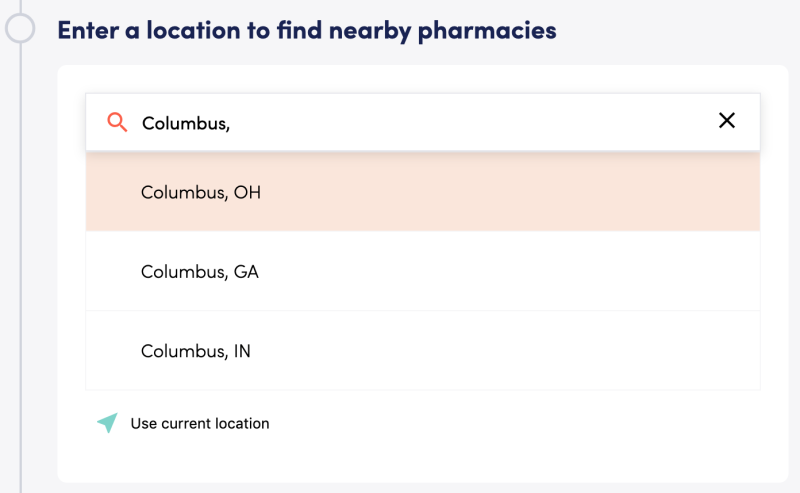Clear the location search with the X
Viewport: 800px width, 493px height.
point(727,121)
